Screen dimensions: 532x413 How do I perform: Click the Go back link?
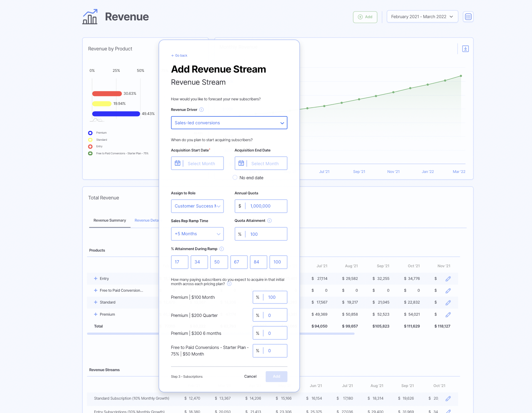click(180, 56)
